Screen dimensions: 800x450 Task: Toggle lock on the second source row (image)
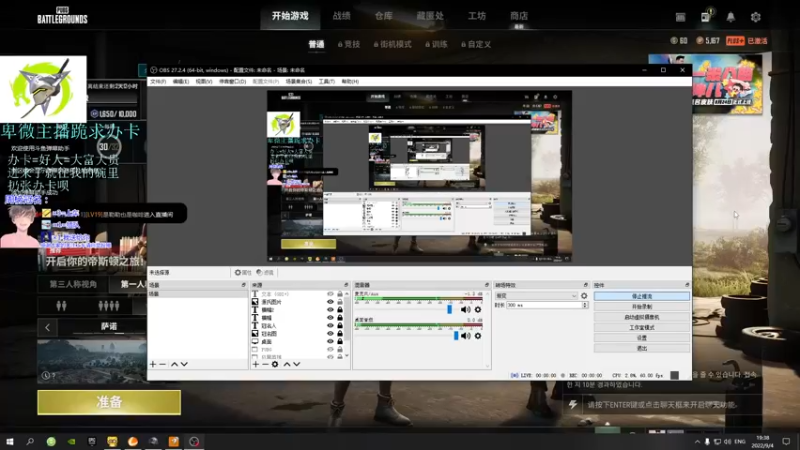[340, 302]
